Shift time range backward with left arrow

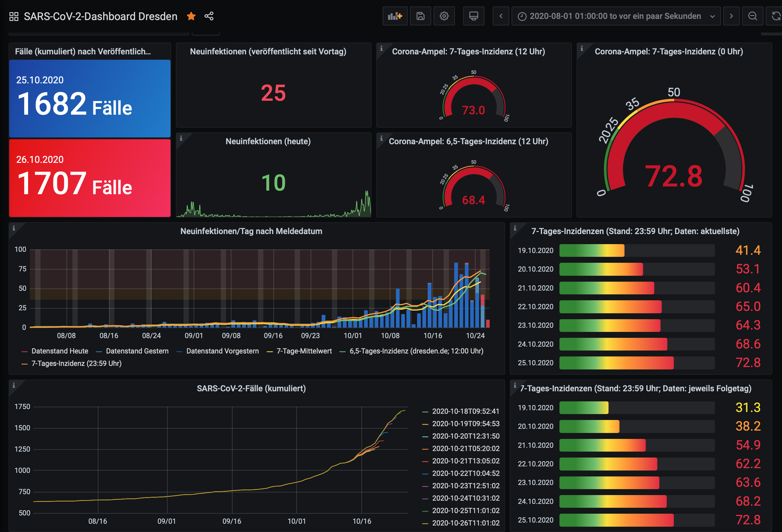click(x=501, y=16)
